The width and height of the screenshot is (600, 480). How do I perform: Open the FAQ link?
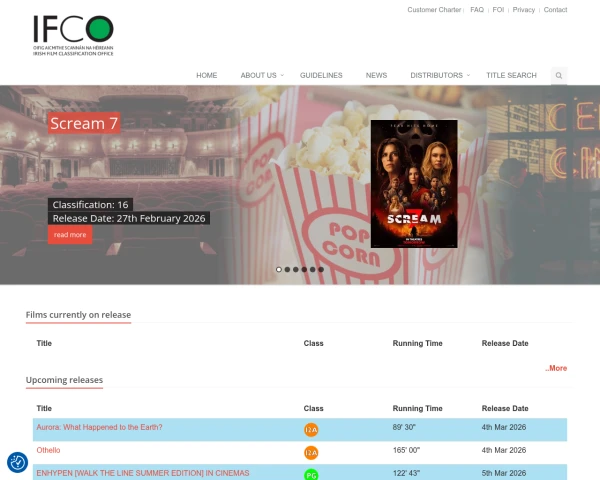click(477, 10)
